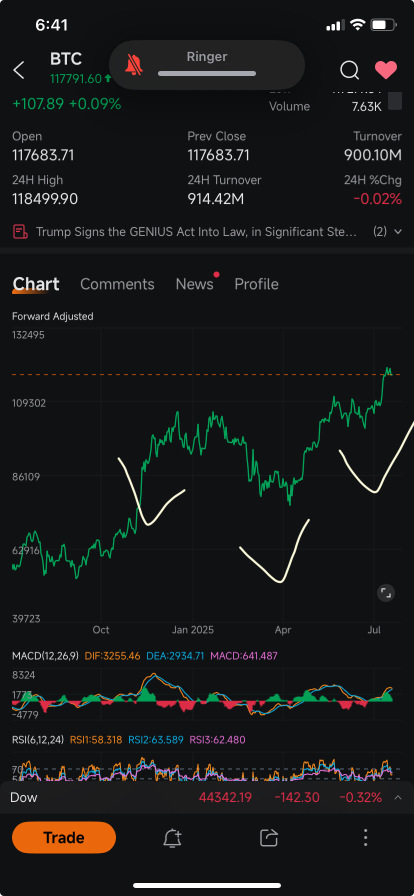This screenshot has width=414, height=896.
Task: Open the Trump GENIUS Act headline
Action: coord(197,232)
